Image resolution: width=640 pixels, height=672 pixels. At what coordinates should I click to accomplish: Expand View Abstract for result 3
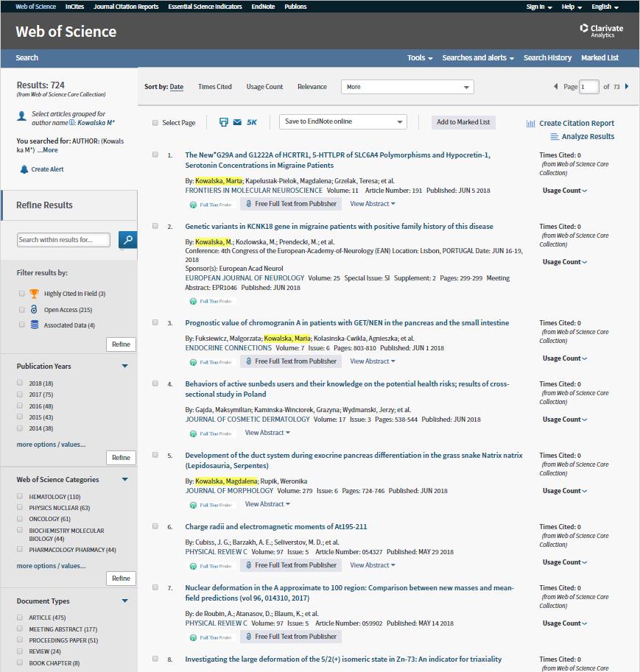(x=373, y=361)
